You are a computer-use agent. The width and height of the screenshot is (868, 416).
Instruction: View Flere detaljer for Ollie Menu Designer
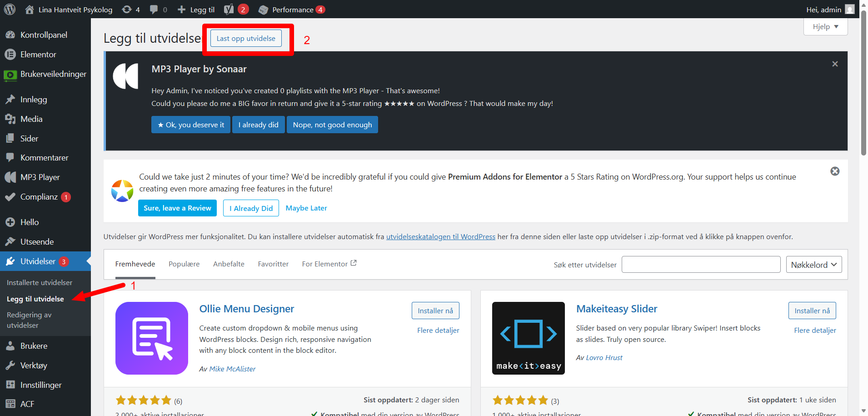[x=438, y=331]
